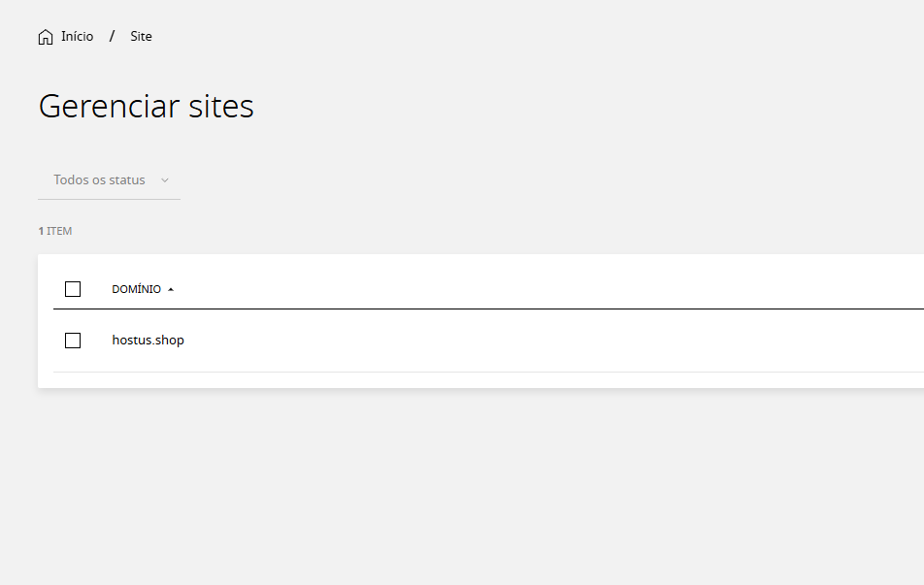Check the box for hostus.shop
This screenshot has height=585, width=924.
pos(73,341)
